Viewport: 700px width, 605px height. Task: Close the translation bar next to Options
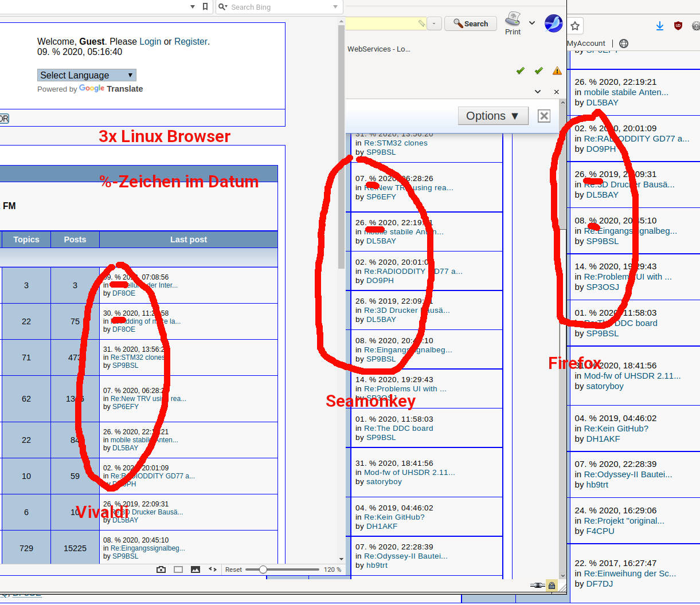point(544,116)
